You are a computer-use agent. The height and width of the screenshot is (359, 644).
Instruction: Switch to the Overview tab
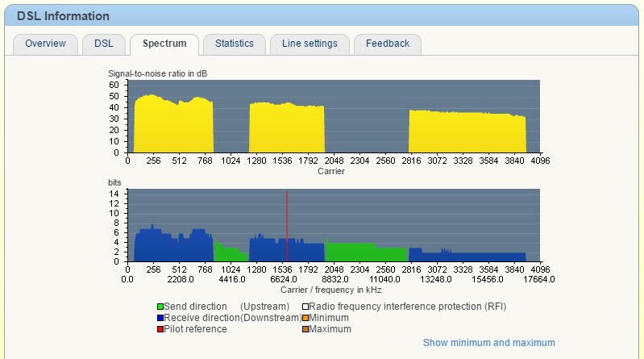point(45,44)
